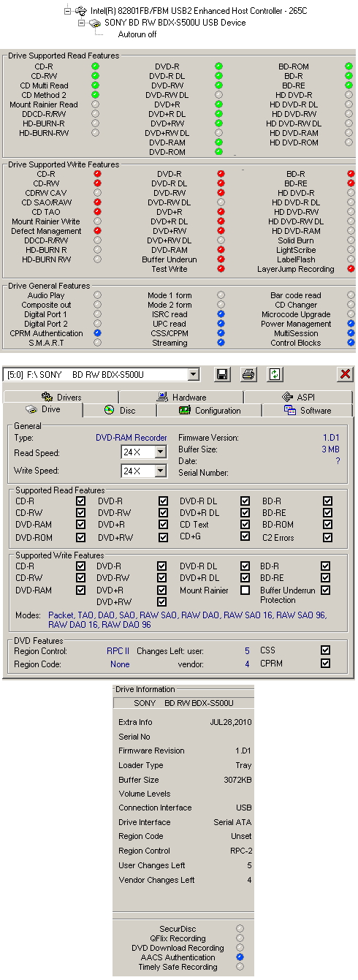The image size is (358, 980).
Task: Click the 'JUL28,2010' extra info value
Action: 230,722
